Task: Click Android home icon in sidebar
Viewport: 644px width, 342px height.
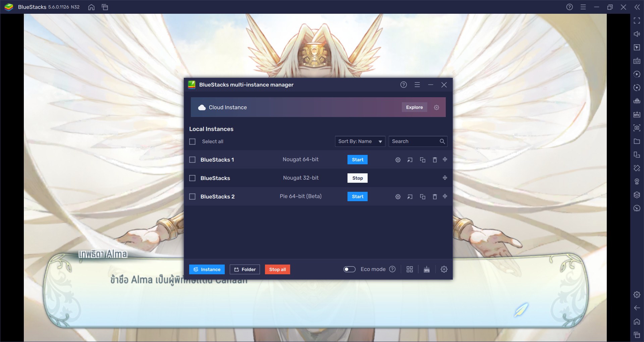Action: point(637,322)
